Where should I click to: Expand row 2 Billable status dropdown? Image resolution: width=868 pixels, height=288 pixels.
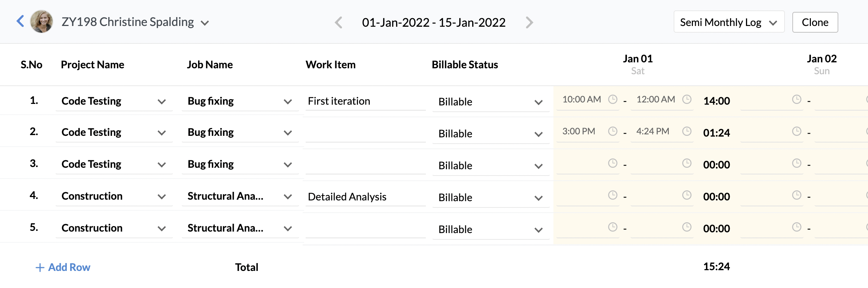tap(539, 134)
